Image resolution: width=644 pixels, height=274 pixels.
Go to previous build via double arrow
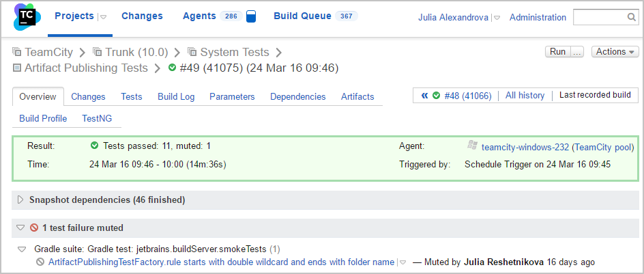point(424,96)
